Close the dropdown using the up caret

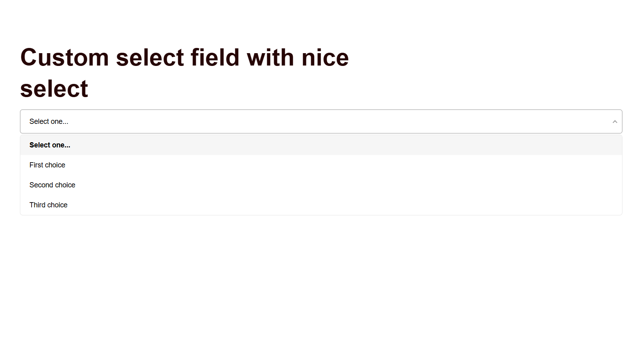click(x=614, y=121)
